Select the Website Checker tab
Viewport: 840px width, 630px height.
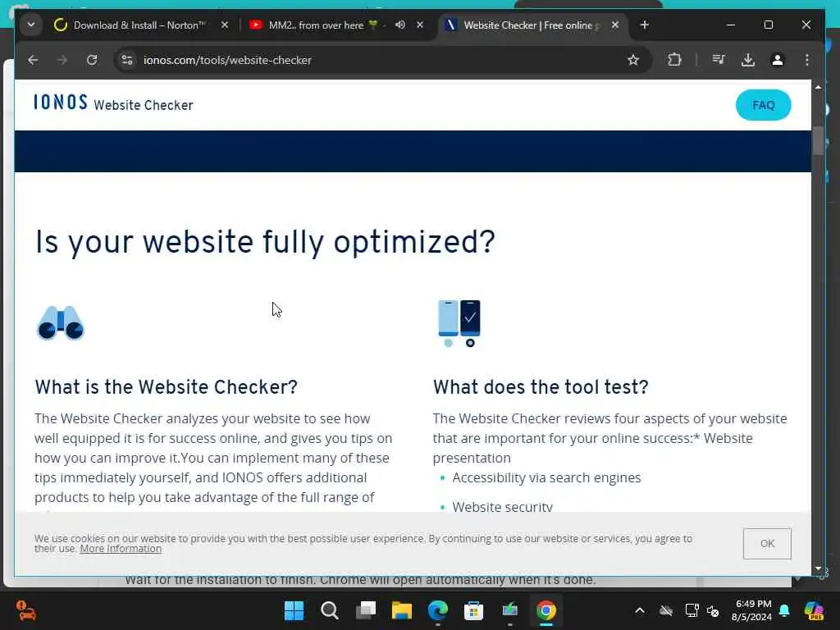531,25
